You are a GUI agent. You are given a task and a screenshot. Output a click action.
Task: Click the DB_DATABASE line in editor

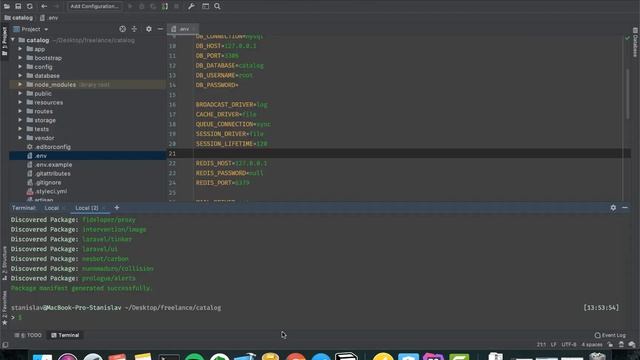tap(229, 66)
